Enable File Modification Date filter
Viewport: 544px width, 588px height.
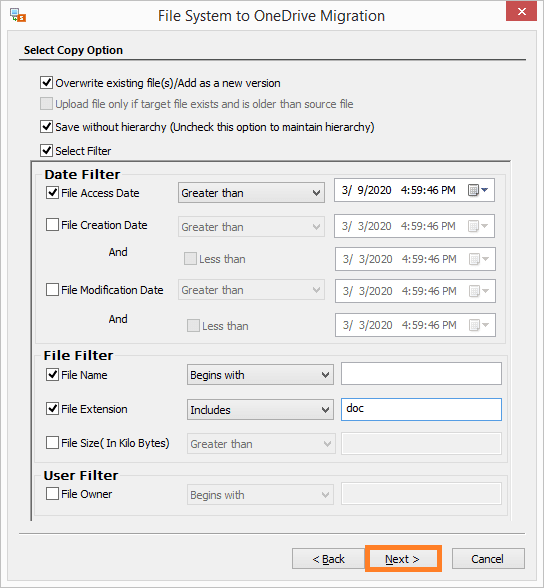(x=52, y=290)
